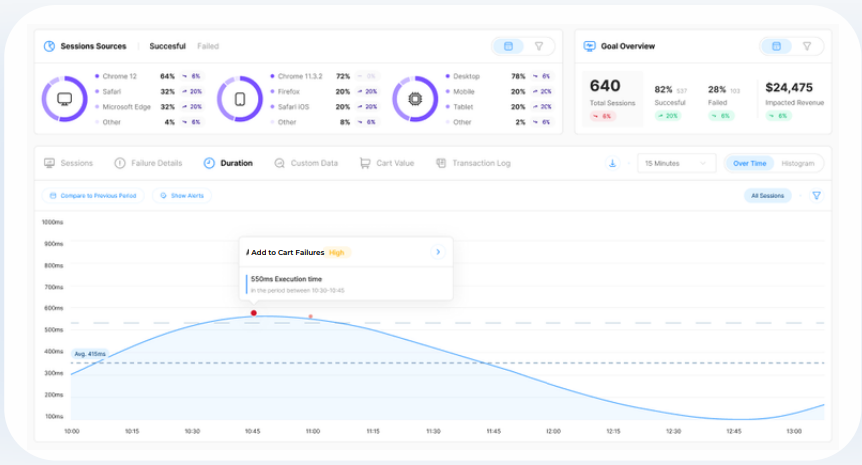Image resolution: width=862 pixels, height=465 pixels.
Task: Click the $24,475 Impacted Revenue value
Action: pos(789,87)
